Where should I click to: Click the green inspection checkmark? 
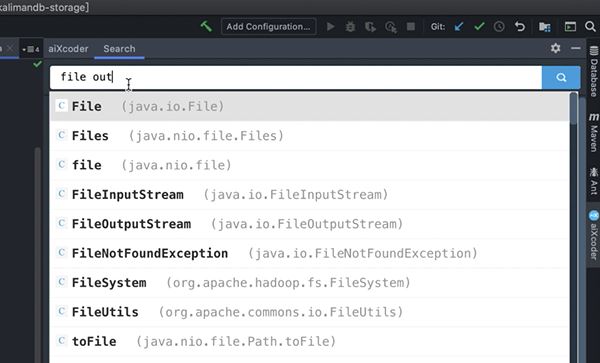(37, 64)
